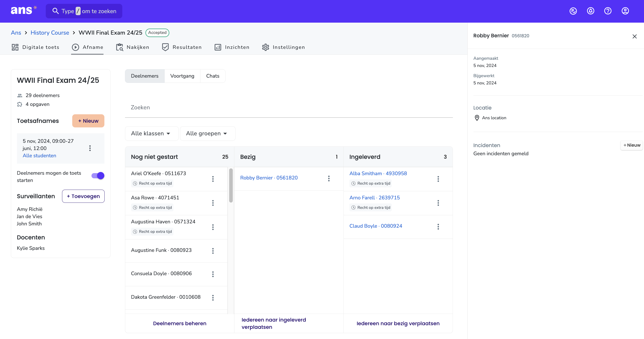Expand the Alle groepen dropdown

click(207, 133)
